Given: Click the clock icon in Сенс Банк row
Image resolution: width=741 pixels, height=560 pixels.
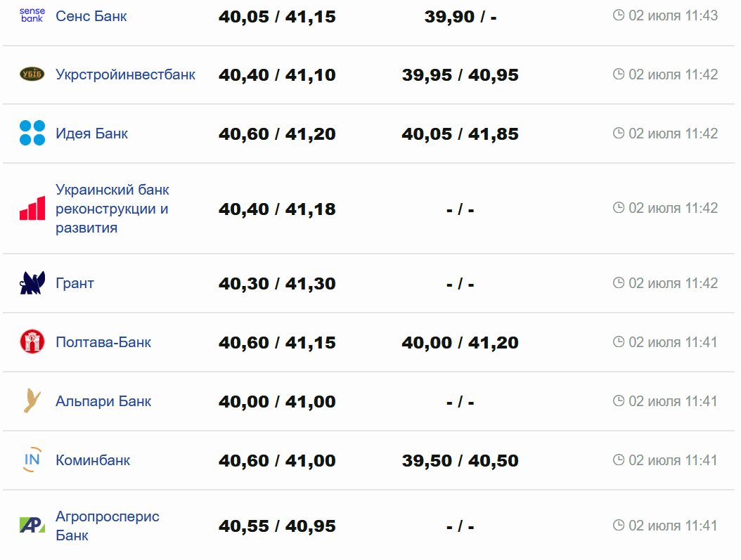Looking at the screenshot, I should 619,15.
